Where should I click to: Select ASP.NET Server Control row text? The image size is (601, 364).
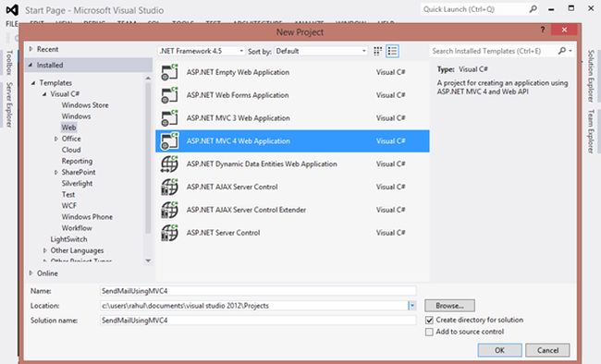pos(223,233)
